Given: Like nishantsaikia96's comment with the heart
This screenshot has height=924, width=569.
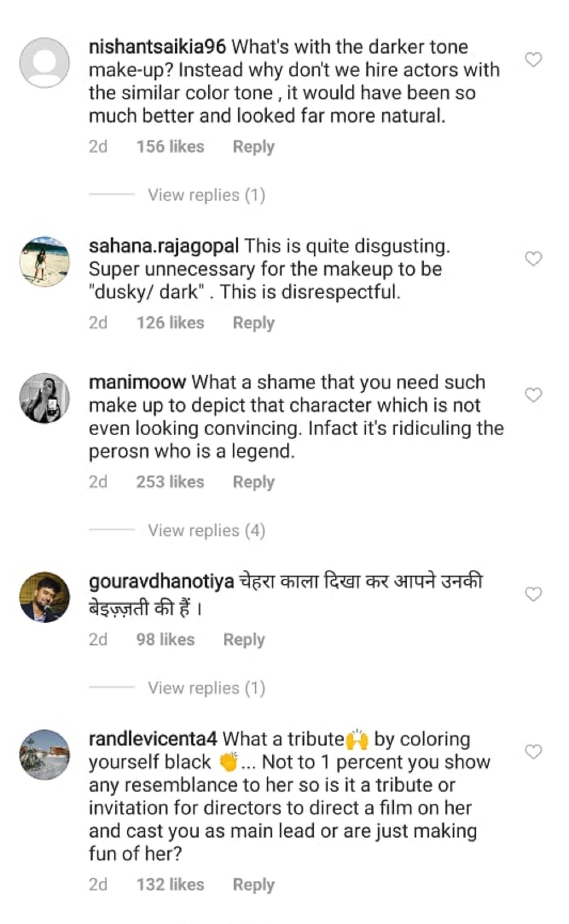Looking at the screenshot, I should (533, 60).
